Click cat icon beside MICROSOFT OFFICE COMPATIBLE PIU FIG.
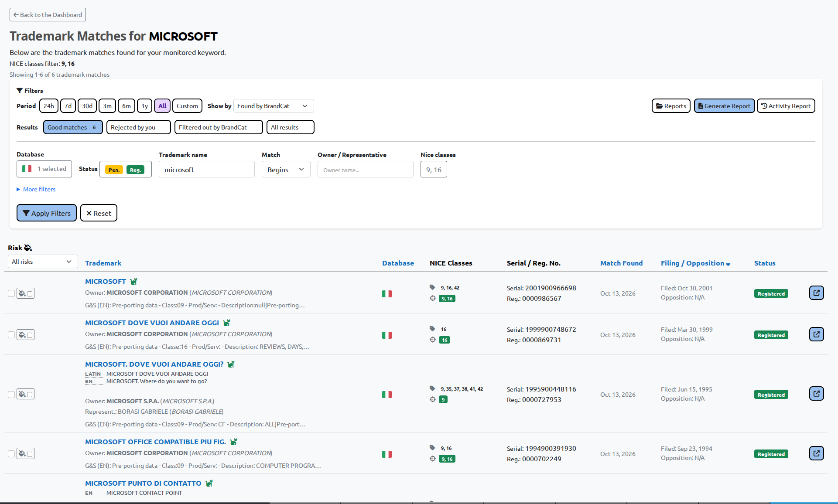The image size is (838, 504). (x=233, y=442)
